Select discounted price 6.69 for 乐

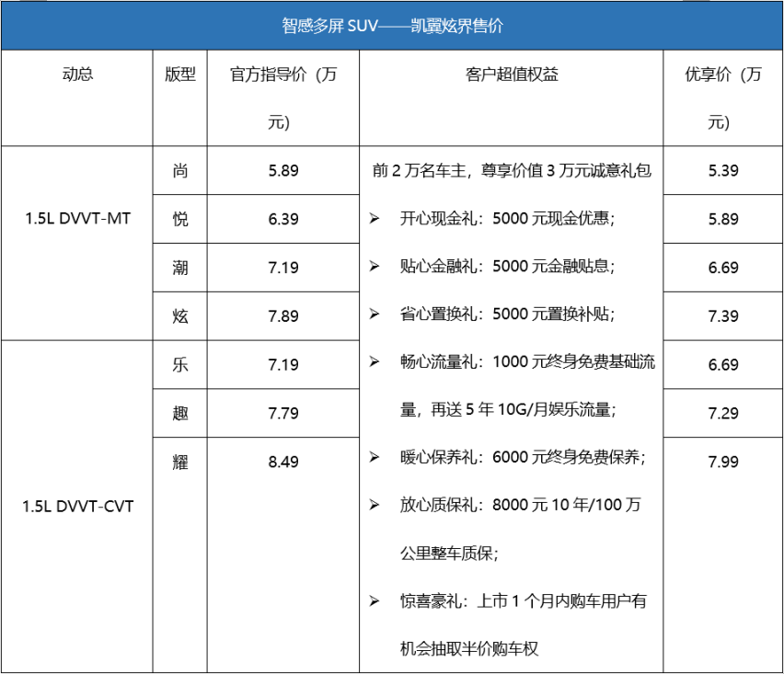tap(723, 364)
